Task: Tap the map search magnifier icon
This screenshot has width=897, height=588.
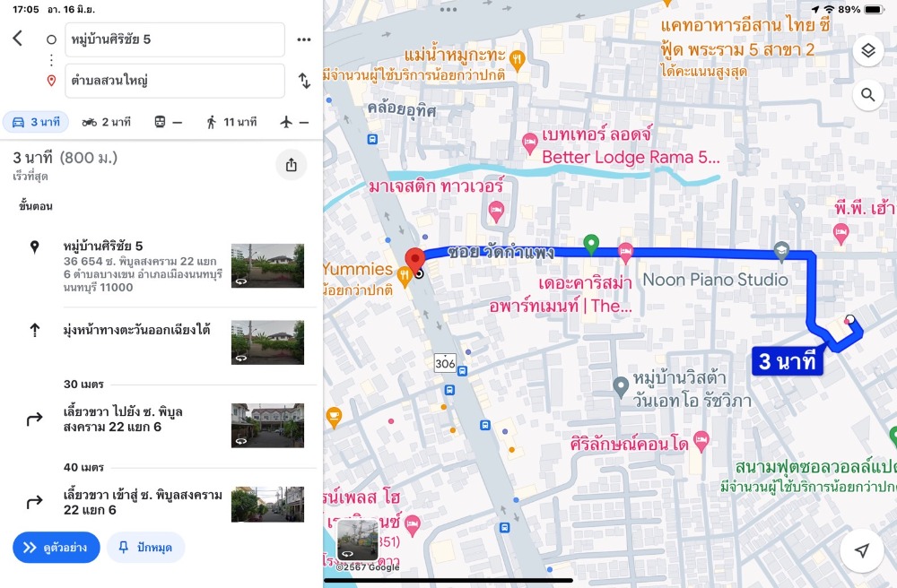Action: 867,94
